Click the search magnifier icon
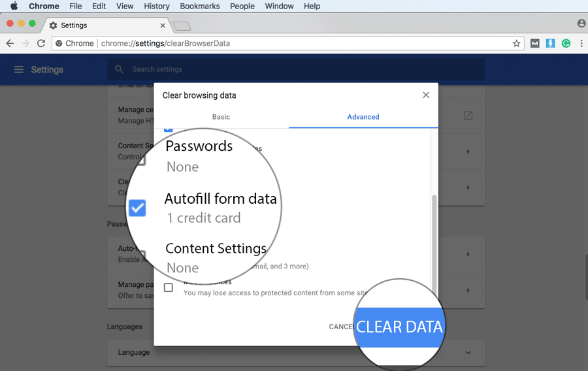Screen dimensions: 588x371 (x=119, y=69)
